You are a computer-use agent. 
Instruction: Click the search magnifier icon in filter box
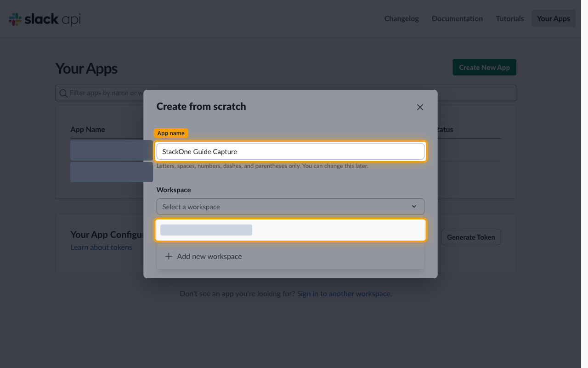click(x=63, y=93)
